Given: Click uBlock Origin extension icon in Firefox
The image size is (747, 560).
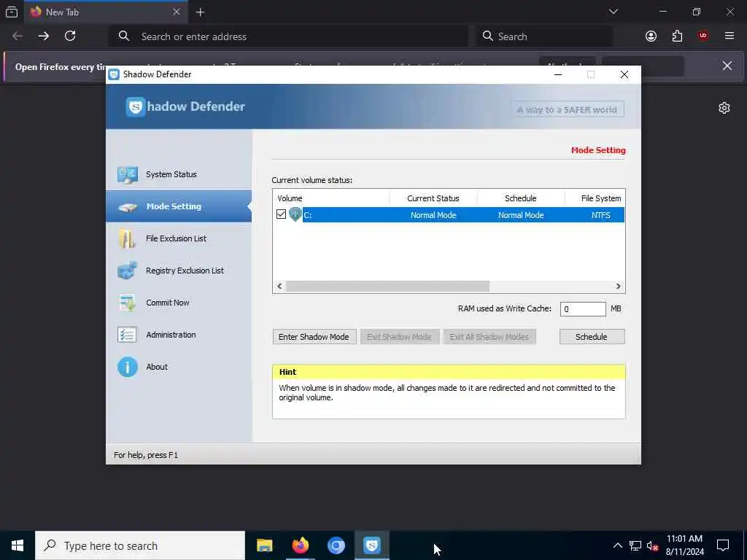Looking at the screenshot, I should pos(703,36).
